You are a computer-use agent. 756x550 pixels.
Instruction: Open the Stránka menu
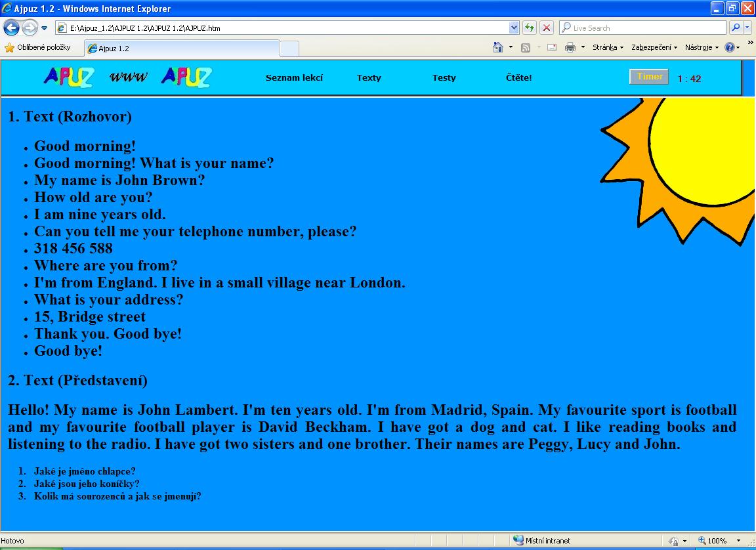click(x=608, y=47)
